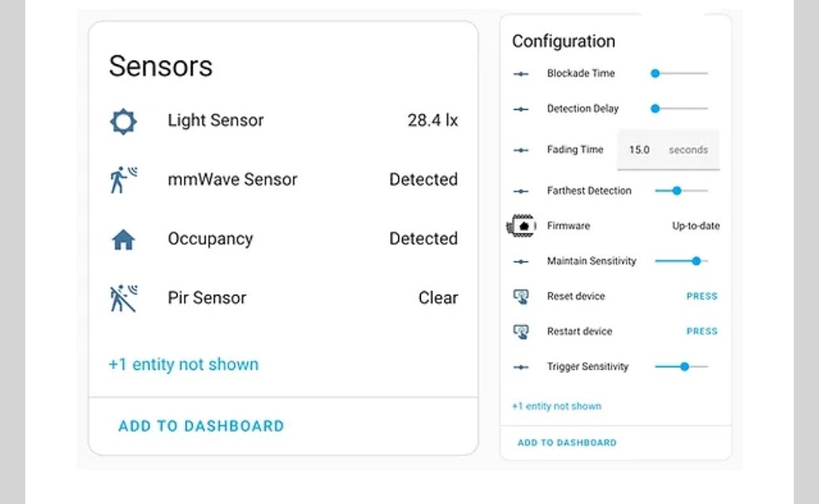Click the Blockade Time settings icon
Viewport: 819px width, 504px height.
[x=521, y=73]
